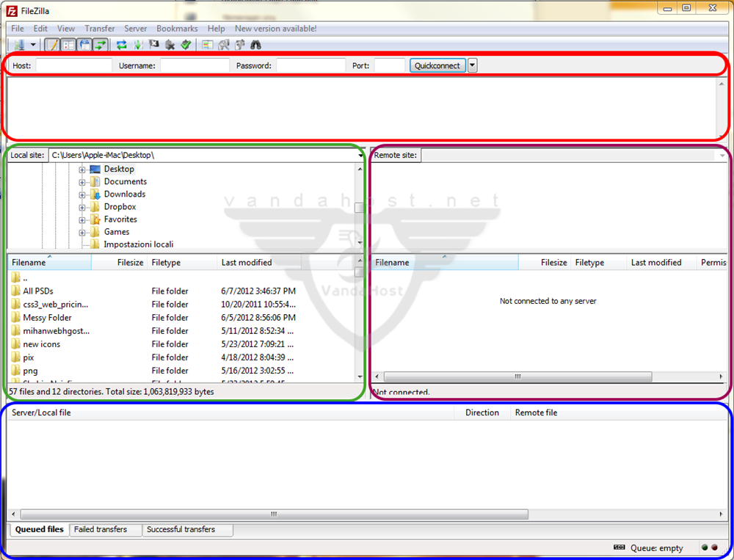Open the View menu
This screenshot has height=560, width=734.
[x=66, y=29]
